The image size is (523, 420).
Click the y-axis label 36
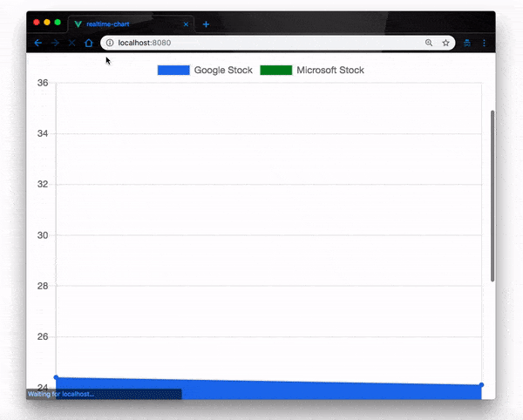(x=43, y=83)
